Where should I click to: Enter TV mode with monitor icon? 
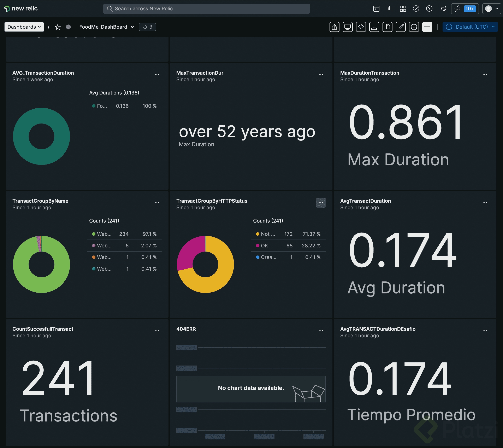point(348,27)
